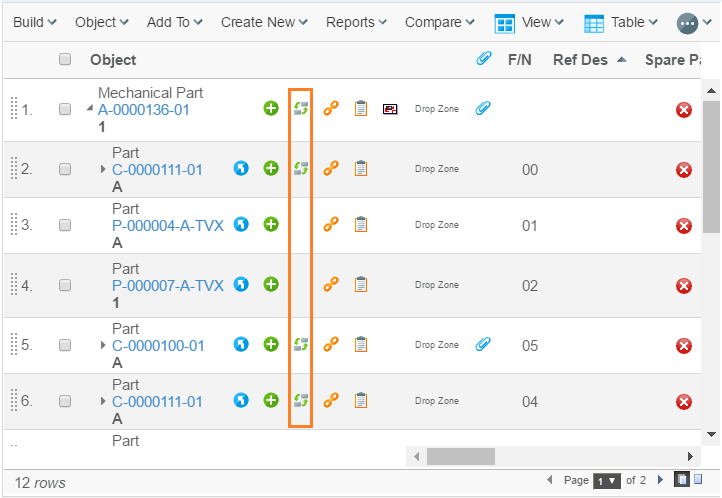The width and height of the screenshot is (722, 498).
Task: Click the replace icon for part C-0000100-01
Action: pyautogui.click(x=300, y=345)
